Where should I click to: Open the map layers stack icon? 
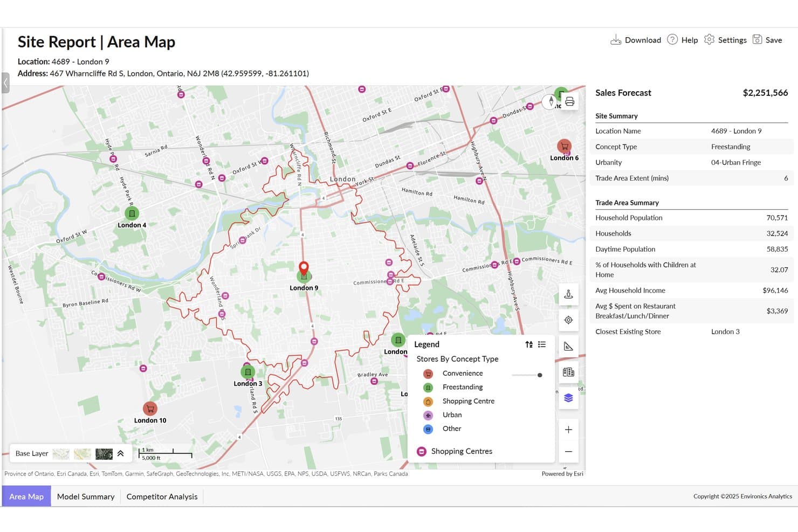(x=568, y=398)
